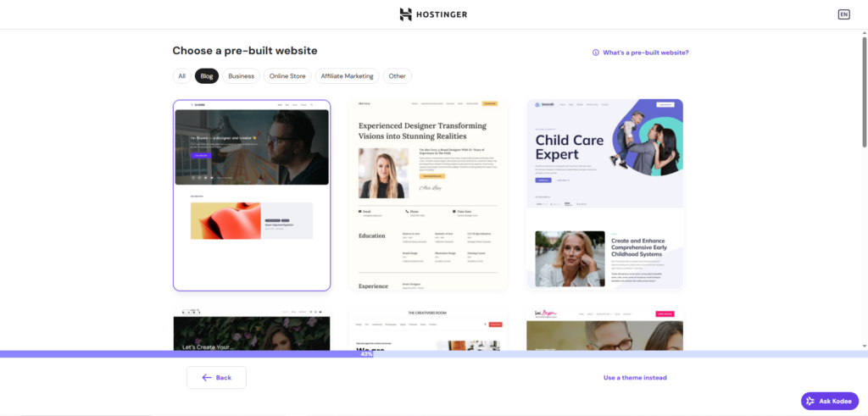Select the Blog filter

point(207,75)
